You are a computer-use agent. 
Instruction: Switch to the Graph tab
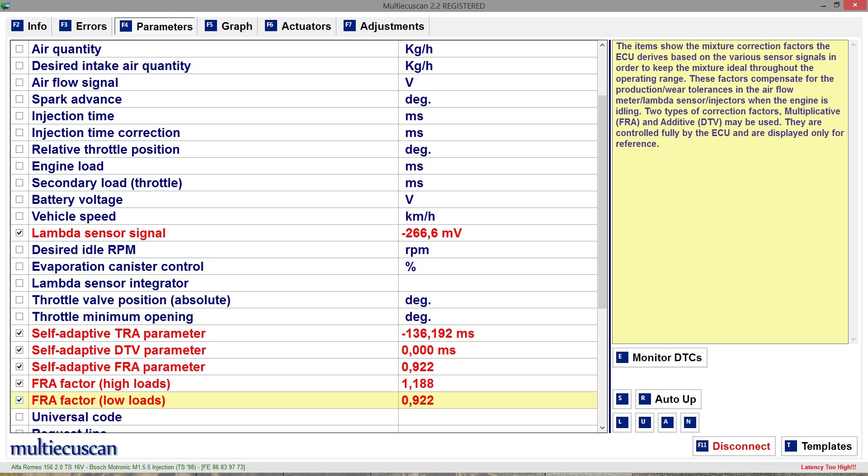point(229,26)
